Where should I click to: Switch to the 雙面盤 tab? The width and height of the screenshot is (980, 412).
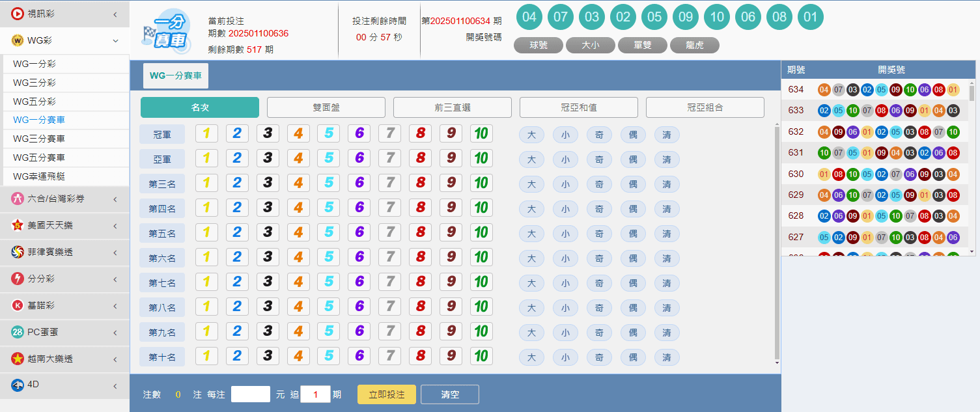(x=326, y=107)
